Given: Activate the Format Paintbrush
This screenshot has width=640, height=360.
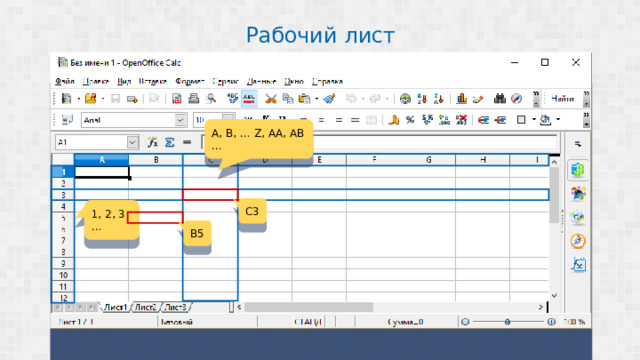Looking at the screenshot, I should [x=329, y=98].
